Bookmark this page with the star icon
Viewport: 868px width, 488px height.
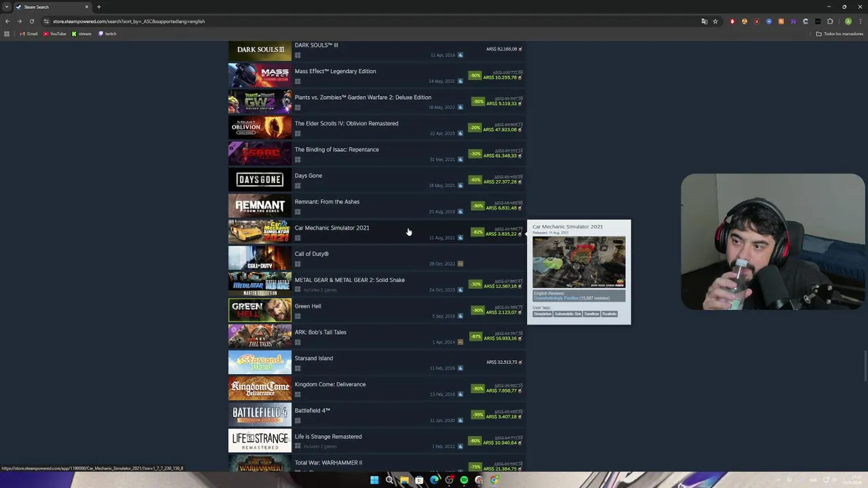tap(715, 21)
